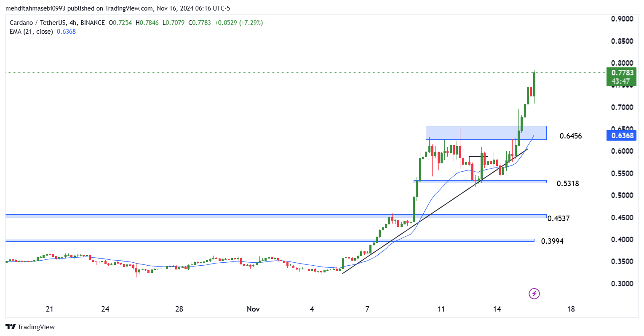Click the '18' date label on time axis
Screen dimensions: 644x336
pos(571,309)
